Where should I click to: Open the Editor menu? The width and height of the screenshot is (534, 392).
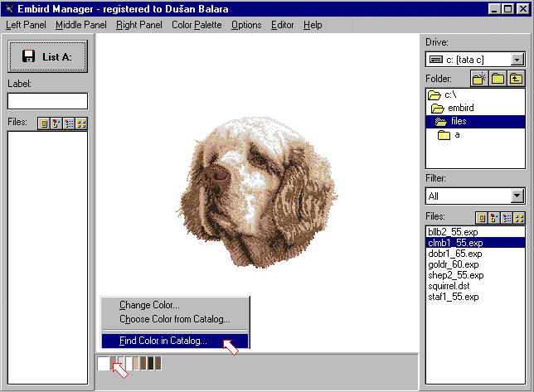pos(282,25)
